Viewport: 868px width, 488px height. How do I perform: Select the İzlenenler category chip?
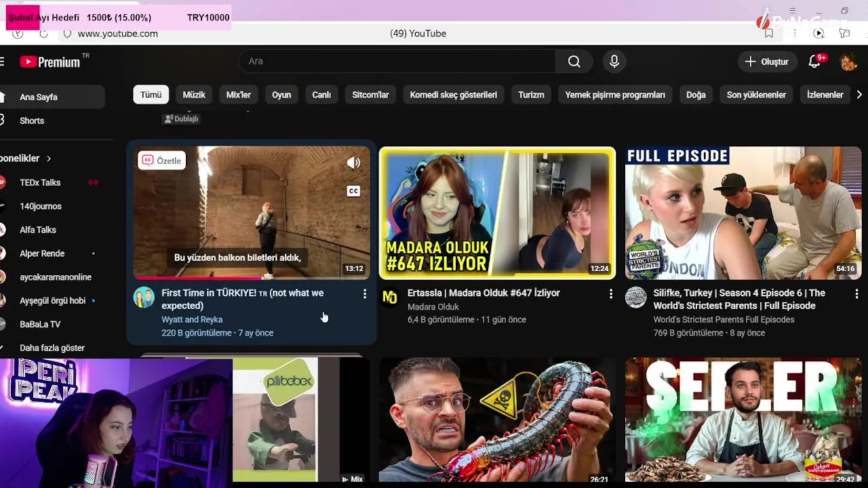click(x=825, y=95)
